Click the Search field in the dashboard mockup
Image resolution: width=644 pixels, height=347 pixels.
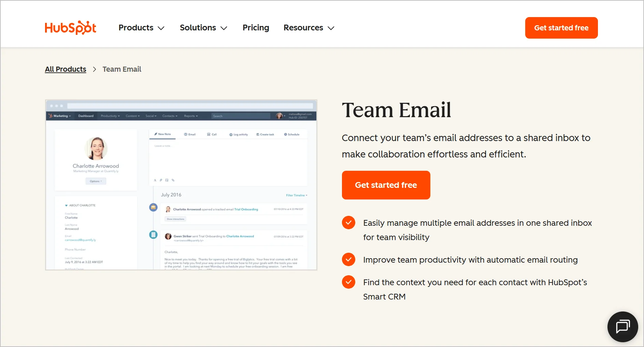click(240, 116)
